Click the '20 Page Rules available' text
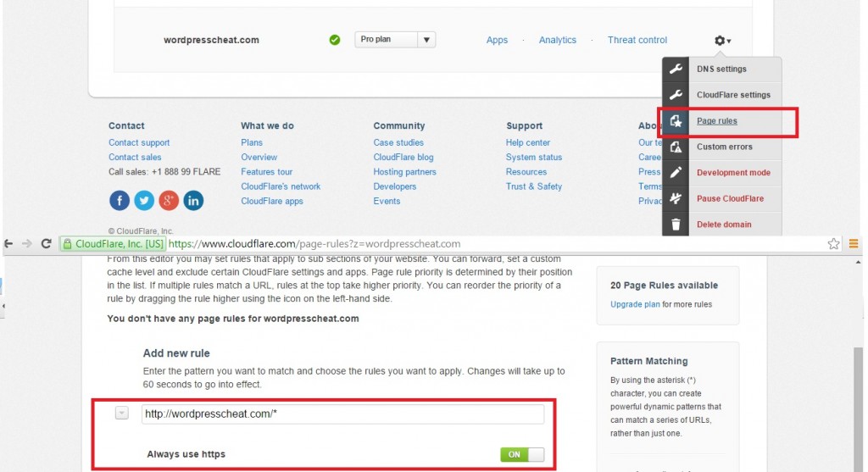Viewport: 868px width, 472px height. pos(665,286)
